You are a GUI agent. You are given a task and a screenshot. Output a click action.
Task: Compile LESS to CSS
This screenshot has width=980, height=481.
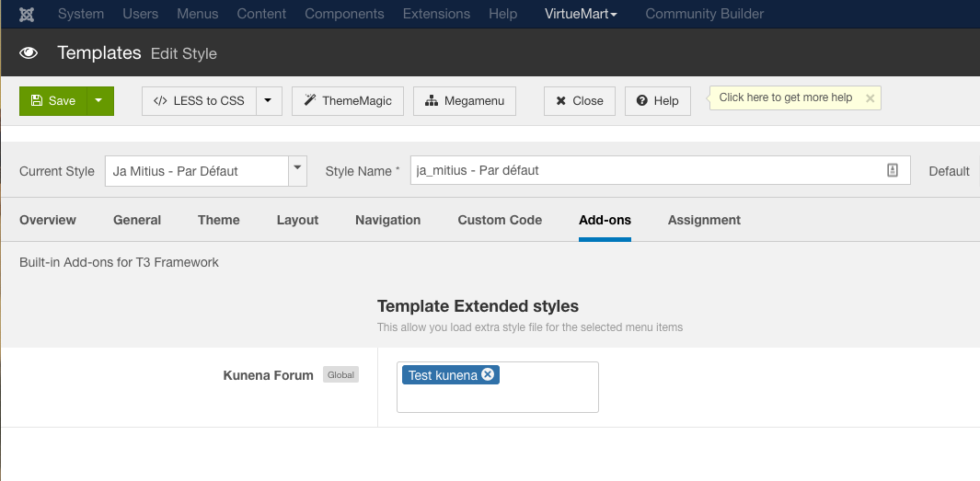198,101
